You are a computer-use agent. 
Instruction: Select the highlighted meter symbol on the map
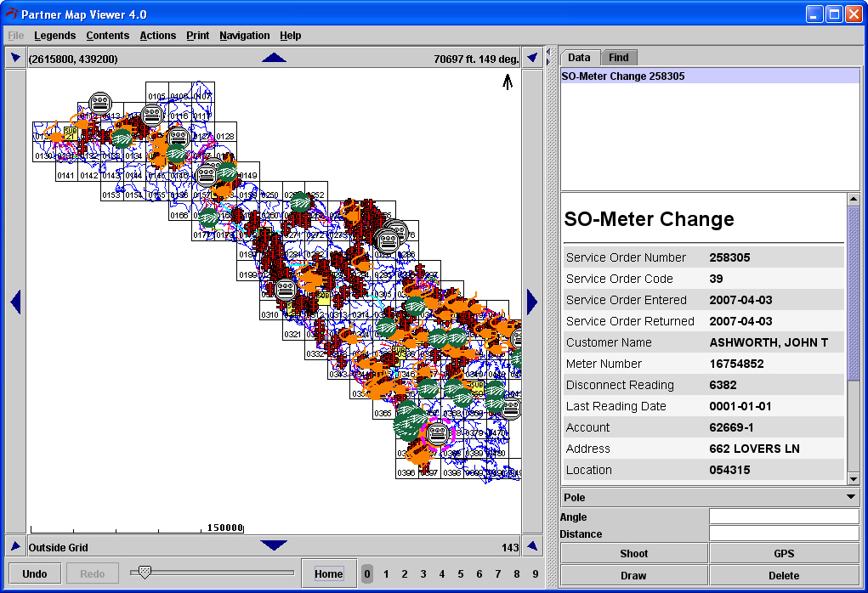tap(438, 432)
